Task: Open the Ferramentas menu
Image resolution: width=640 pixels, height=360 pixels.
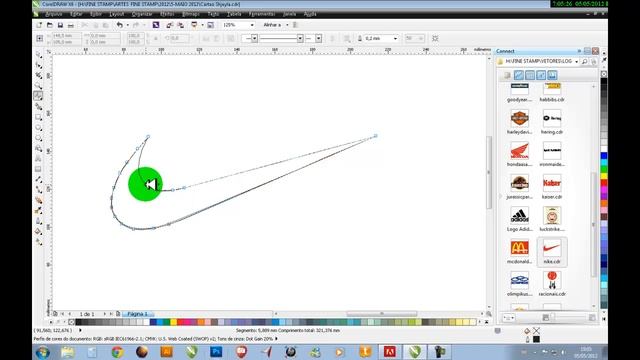Action: click(262, 14)
